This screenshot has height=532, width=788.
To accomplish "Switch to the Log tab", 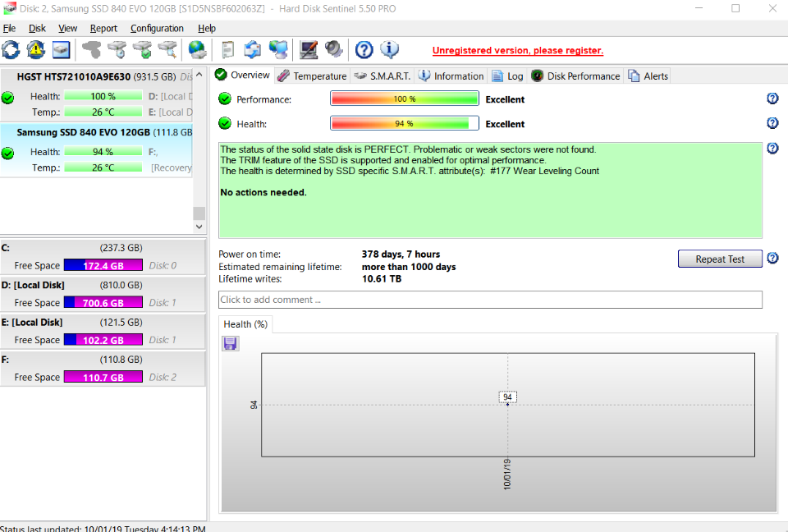I will [507, 76].
